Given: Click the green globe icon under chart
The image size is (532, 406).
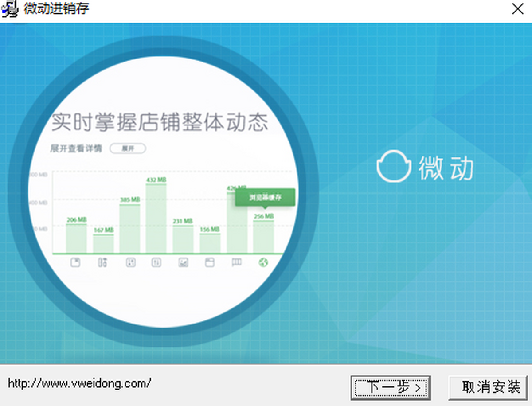Looking at the screenshot, I should [263, 262].
